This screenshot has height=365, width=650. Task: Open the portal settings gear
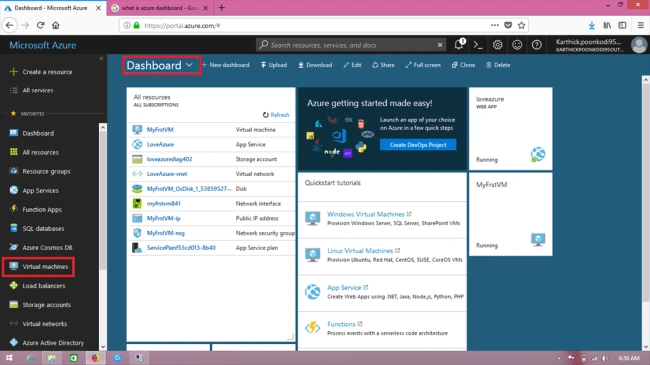497,45
